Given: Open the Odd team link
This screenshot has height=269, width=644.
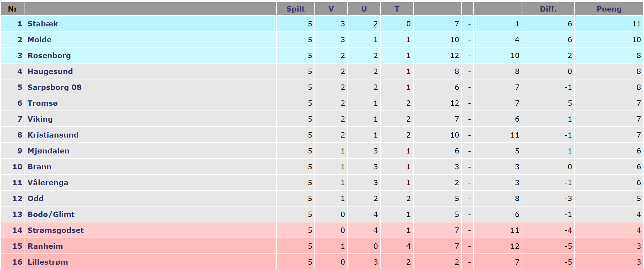Looking at the screenshot, I should pos(35,199).
